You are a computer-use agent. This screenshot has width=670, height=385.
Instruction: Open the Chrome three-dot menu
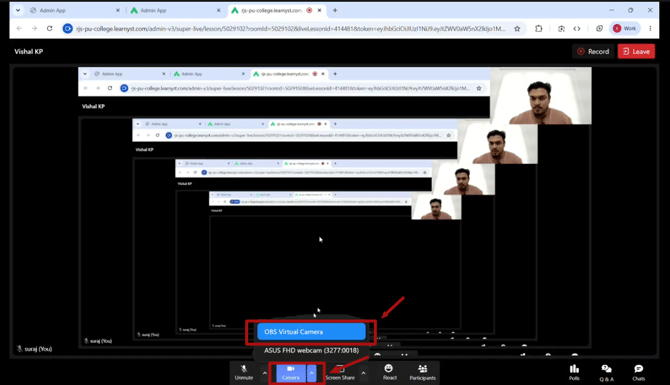point(650,29)
